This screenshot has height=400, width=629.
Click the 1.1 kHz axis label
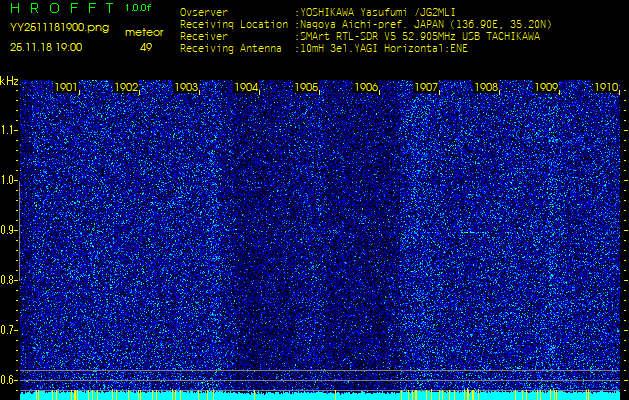click(9, 130)
